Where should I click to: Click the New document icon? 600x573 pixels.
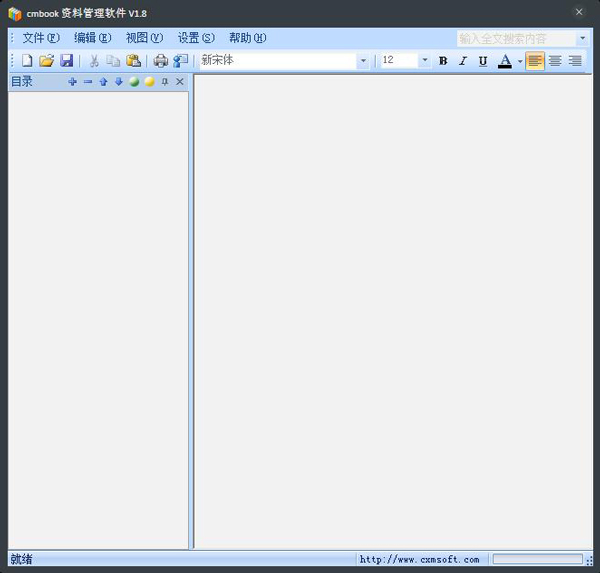coord(27,60)
